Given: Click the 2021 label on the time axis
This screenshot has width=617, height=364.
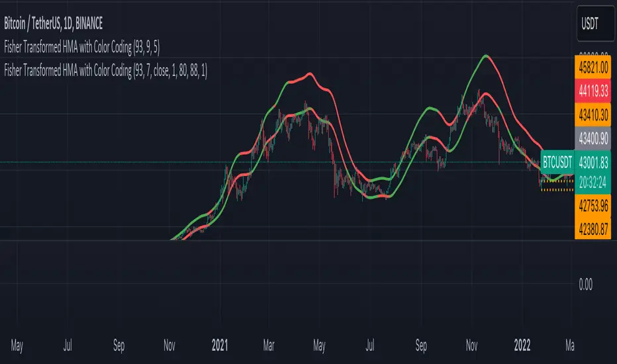Looking at the screenshot, I should (220, 345).
